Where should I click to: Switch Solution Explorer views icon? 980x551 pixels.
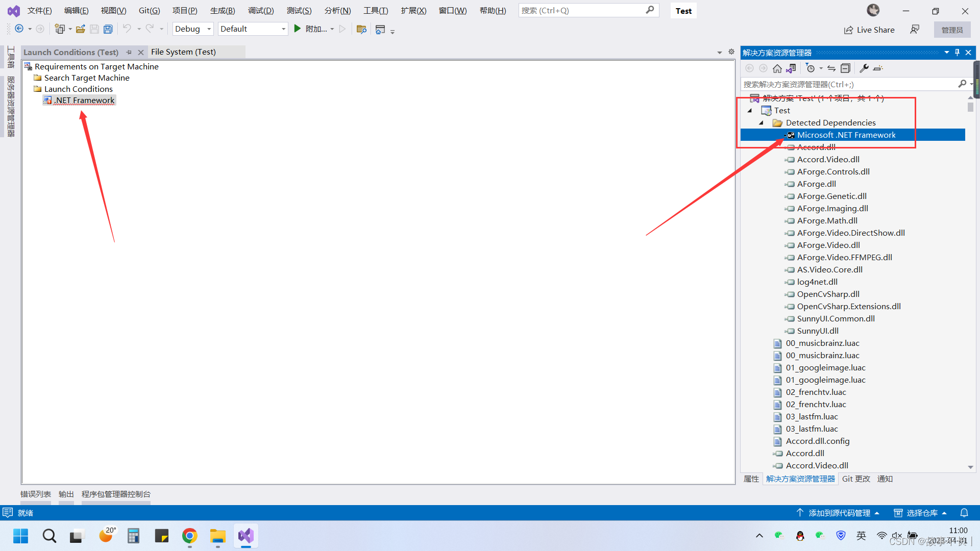pos(791,68)
